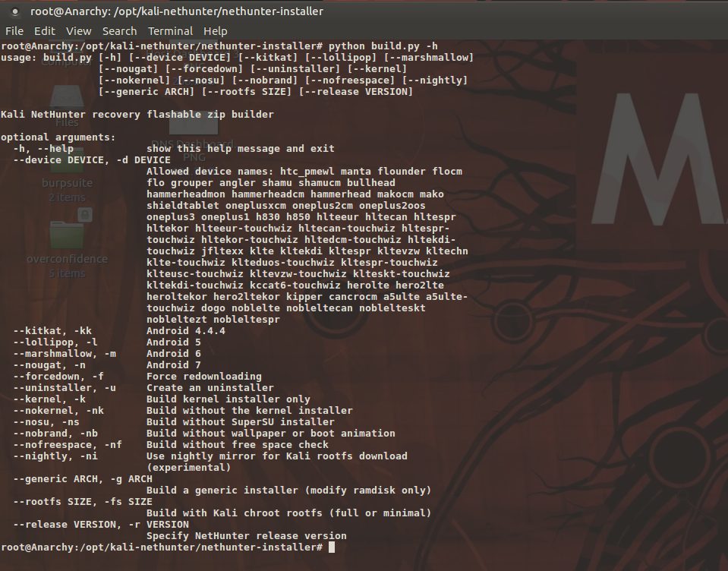Click the text 'python build.py -h'
728x571 pixels.
click(383, 46)
